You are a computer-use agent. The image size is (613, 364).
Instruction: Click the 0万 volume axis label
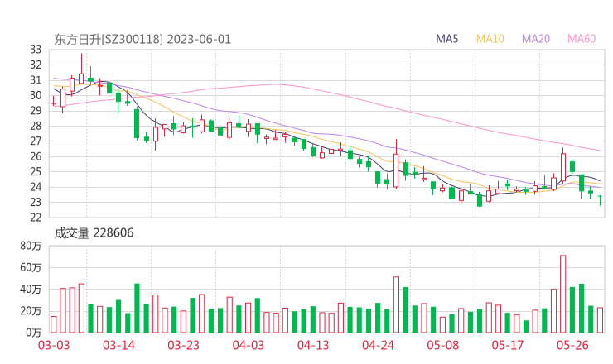34,333
